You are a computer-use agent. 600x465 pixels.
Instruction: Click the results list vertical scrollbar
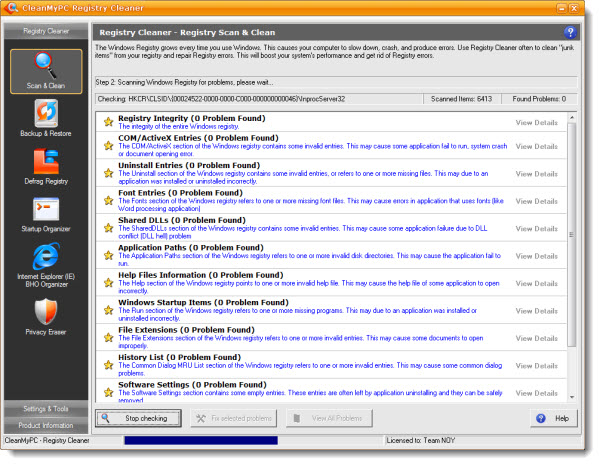pos(572,250)
